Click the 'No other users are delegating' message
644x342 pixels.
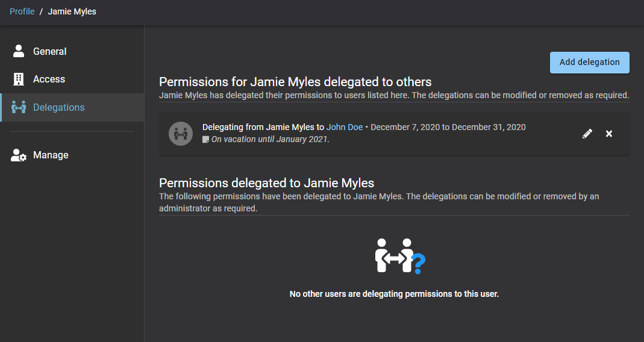pyautogui.click(x=394, y=294)
